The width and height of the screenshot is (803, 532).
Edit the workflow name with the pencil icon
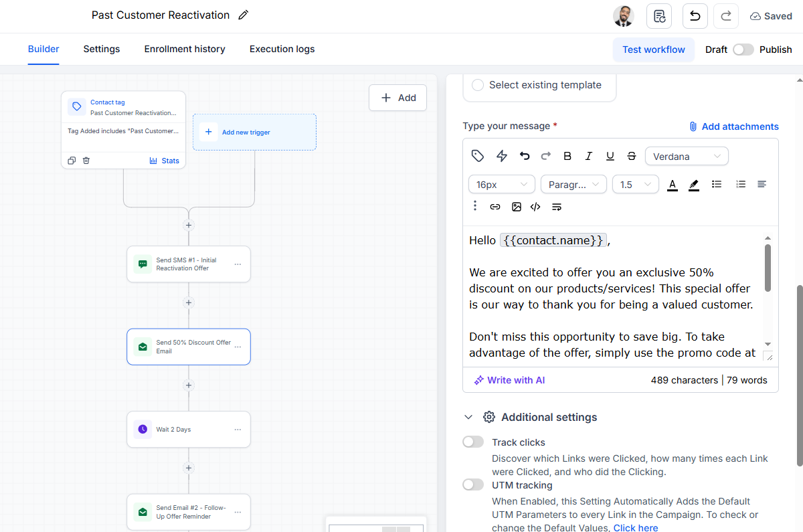click(244, 15)
